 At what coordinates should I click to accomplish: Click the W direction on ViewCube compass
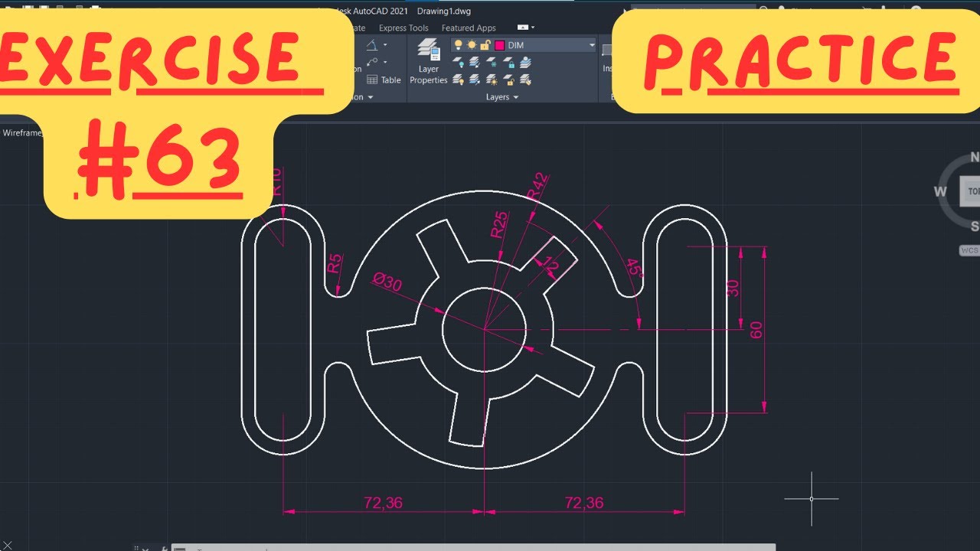pos(940,191)
